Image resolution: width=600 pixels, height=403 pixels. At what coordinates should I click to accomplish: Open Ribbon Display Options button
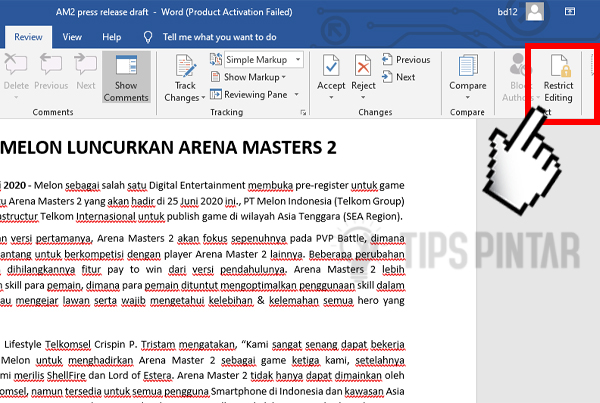570,11
